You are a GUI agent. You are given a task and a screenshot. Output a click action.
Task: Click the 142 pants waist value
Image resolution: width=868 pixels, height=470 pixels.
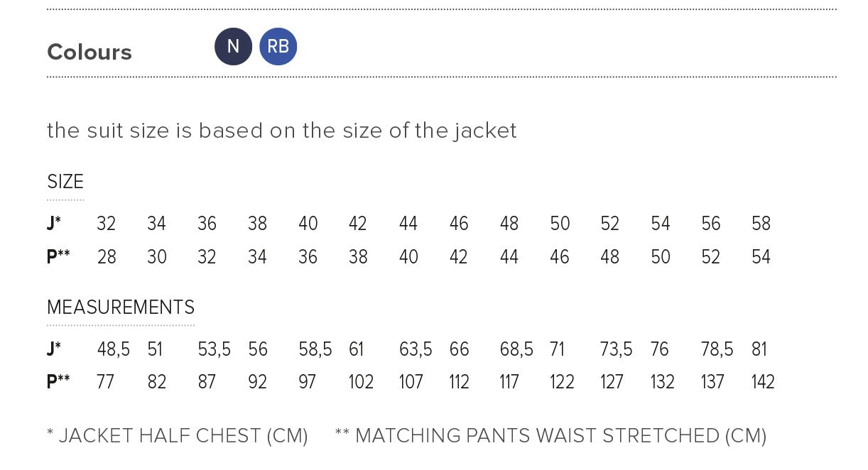tap(763, 382)
